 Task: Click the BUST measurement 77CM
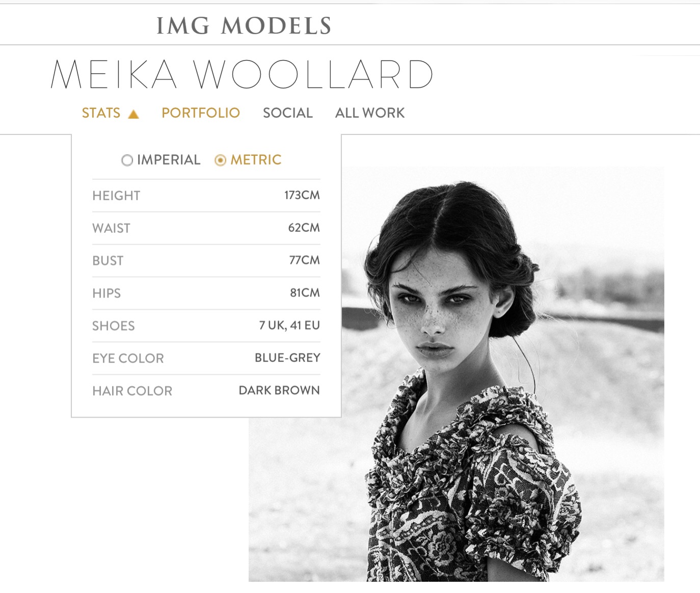tap(304, 260)
